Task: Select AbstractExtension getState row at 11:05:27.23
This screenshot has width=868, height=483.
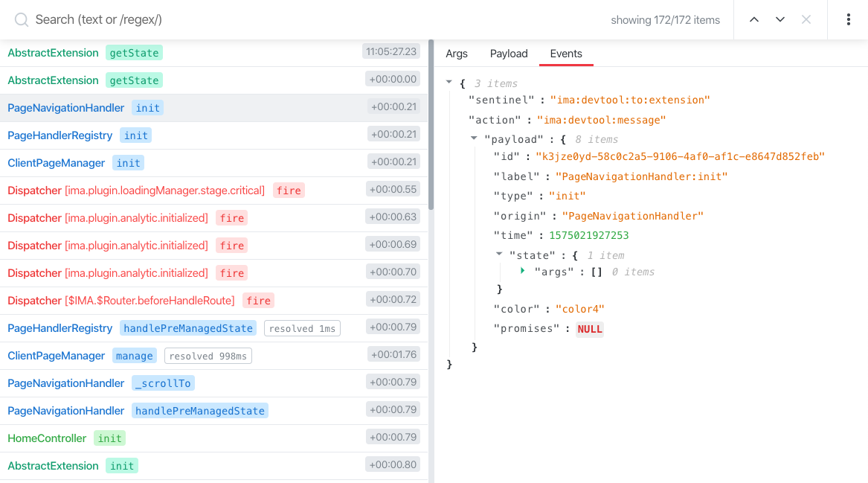Action: tap(213, 53)
